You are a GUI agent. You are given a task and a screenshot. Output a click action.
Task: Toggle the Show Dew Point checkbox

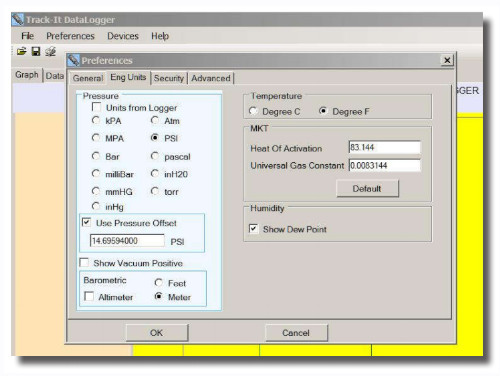click(253, 229)
